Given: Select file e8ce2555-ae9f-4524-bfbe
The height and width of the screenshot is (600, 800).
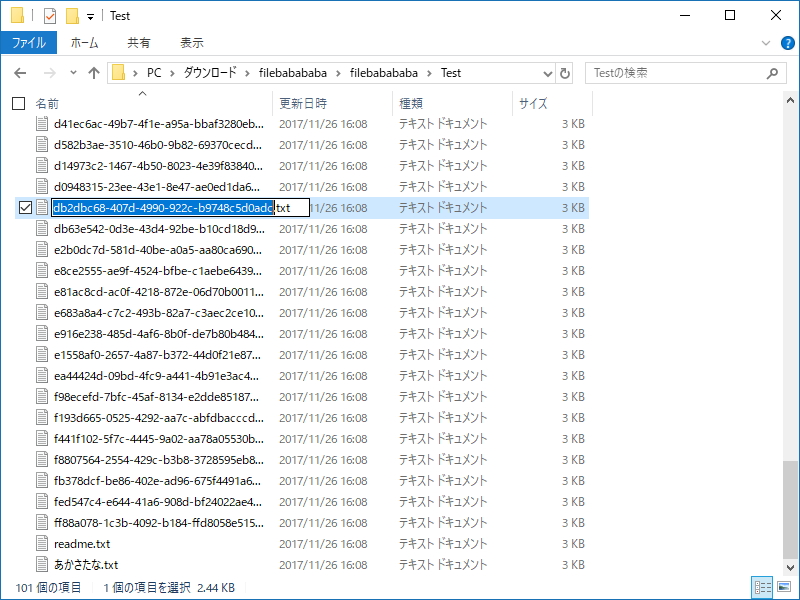Looking at the screenshot, I should click(159, 271).
